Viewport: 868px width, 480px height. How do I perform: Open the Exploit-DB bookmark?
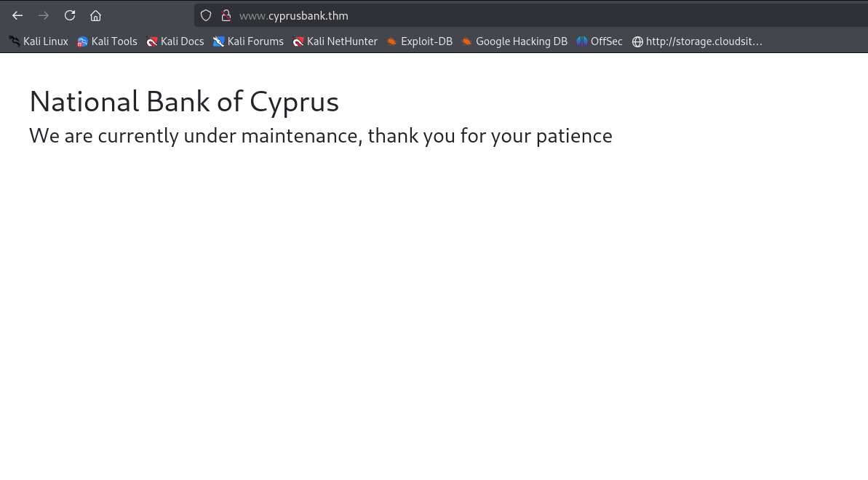[x=420, y=41]
